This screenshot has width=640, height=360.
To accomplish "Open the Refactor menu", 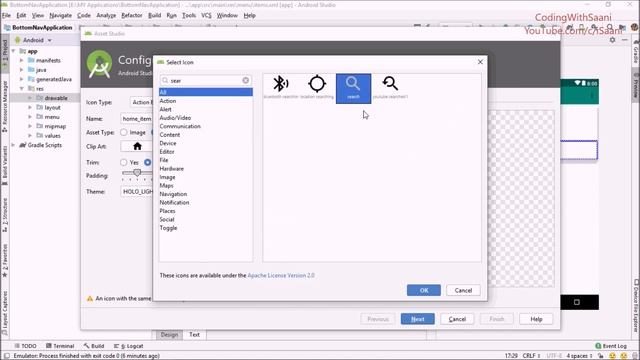I will (x=131, y=16).
